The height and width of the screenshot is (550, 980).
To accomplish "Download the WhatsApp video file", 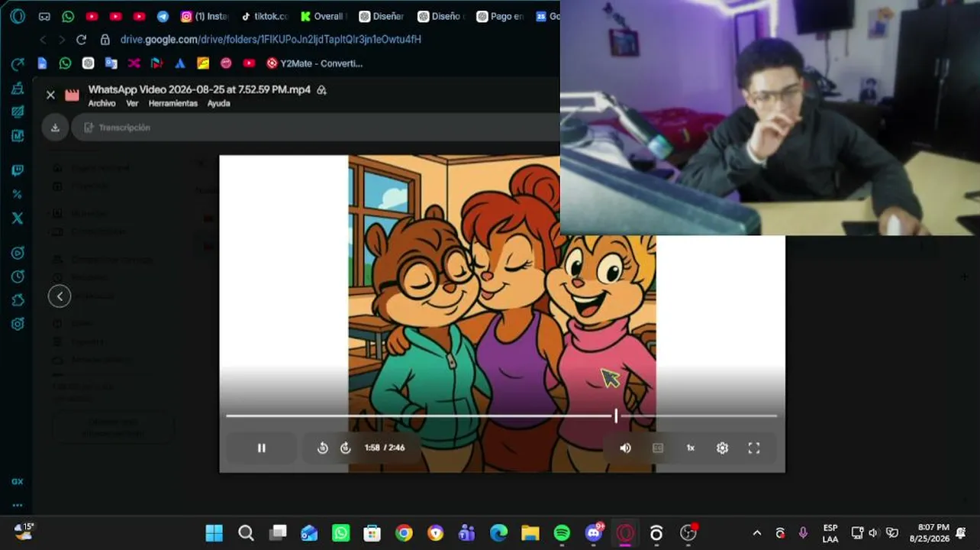I will pyautogui.click(x=55, y=128).
